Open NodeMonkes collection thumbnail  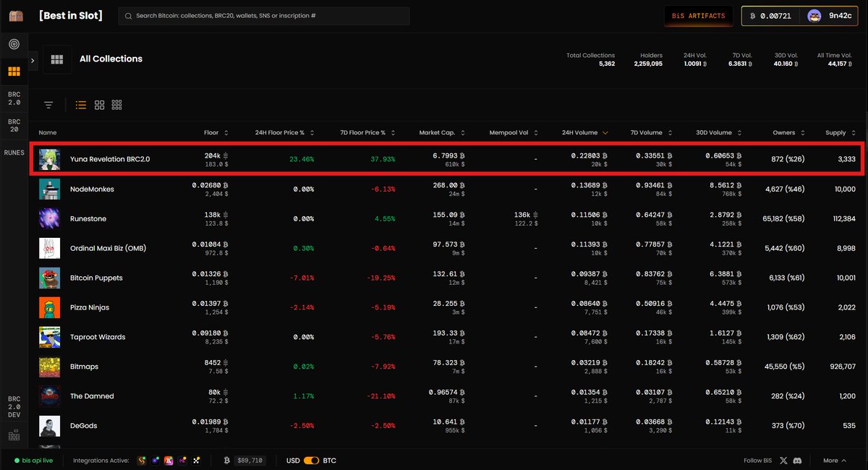point(50,189)
